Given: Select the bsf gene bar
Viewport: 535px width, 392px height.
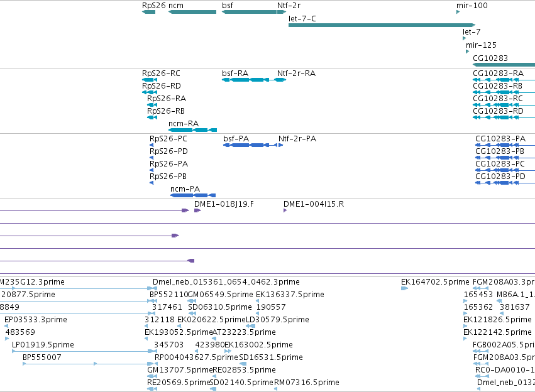Looking at the screenshot, I should [x=249, y=12].
